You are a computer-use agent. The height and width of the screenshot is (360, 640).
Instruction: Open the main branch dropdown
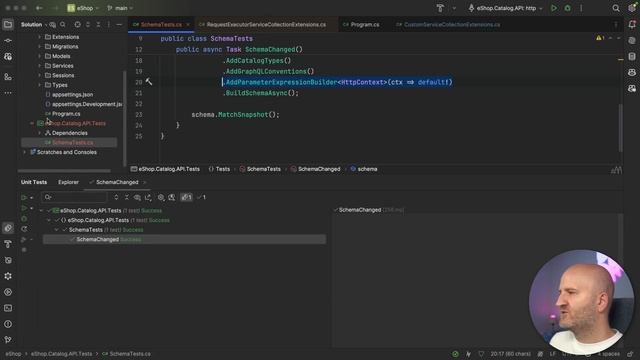(x=120, y=8)
